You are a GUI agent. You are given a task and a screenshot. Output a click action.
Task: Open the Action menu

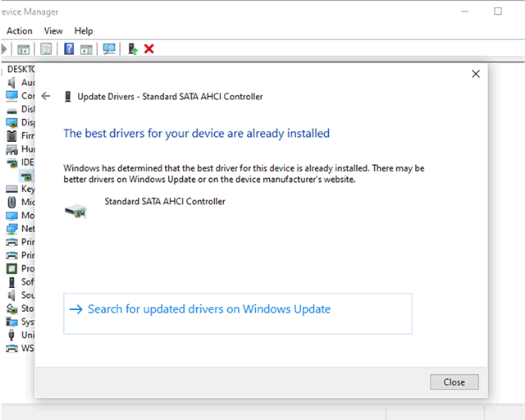pyautogui.click(x=20, y=31)
